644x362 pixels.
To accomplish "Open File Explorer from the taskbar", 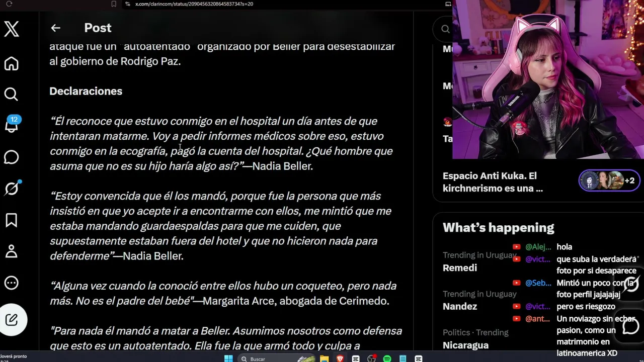I will click(x=324, y=358).
